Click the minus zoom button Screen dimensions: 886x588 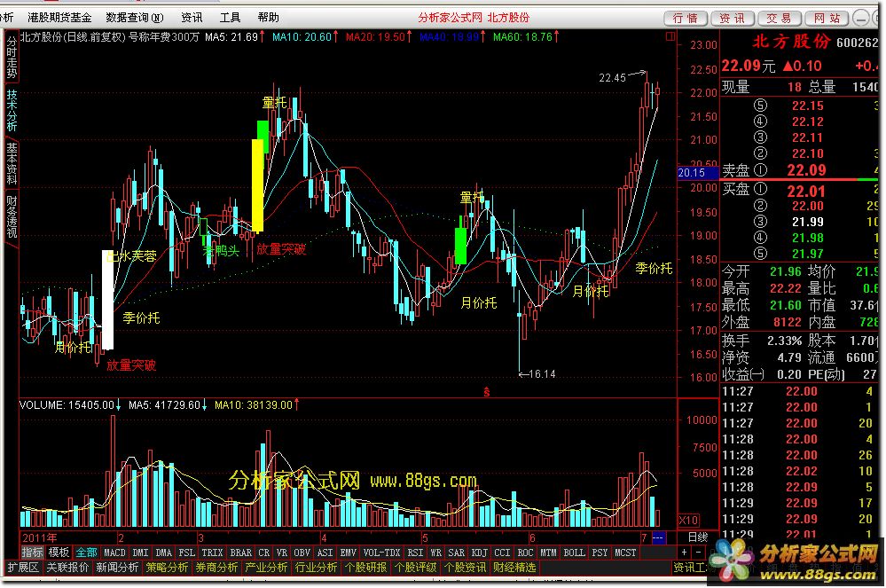click(x=698, y=552)
